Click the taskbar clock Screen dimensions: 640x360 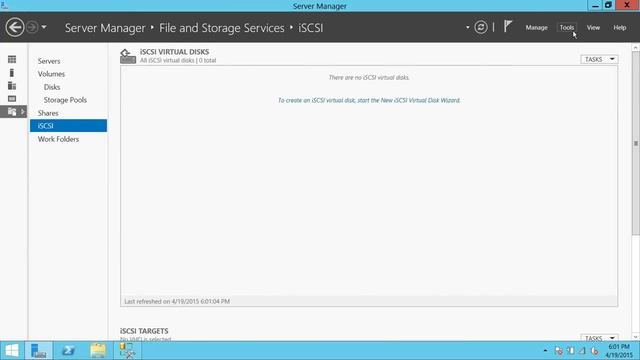click(619, 351)
